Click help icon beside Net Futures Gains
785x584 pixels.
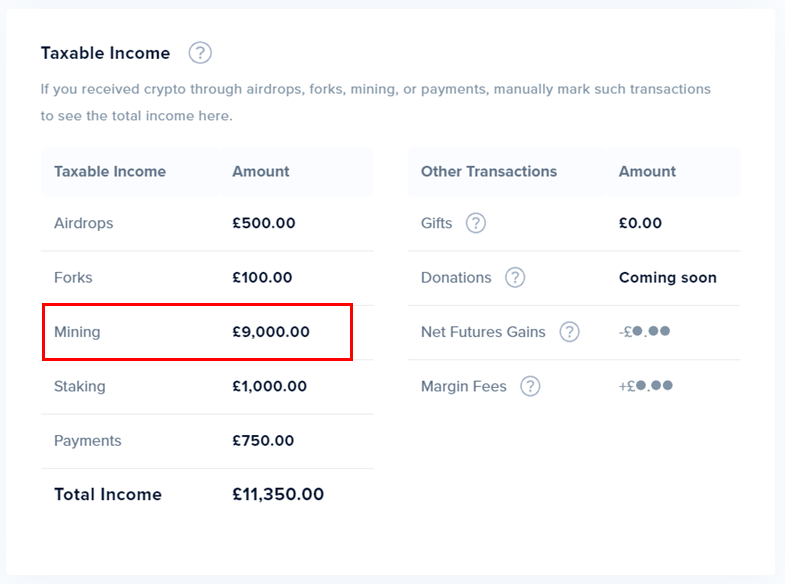point(569,332)
